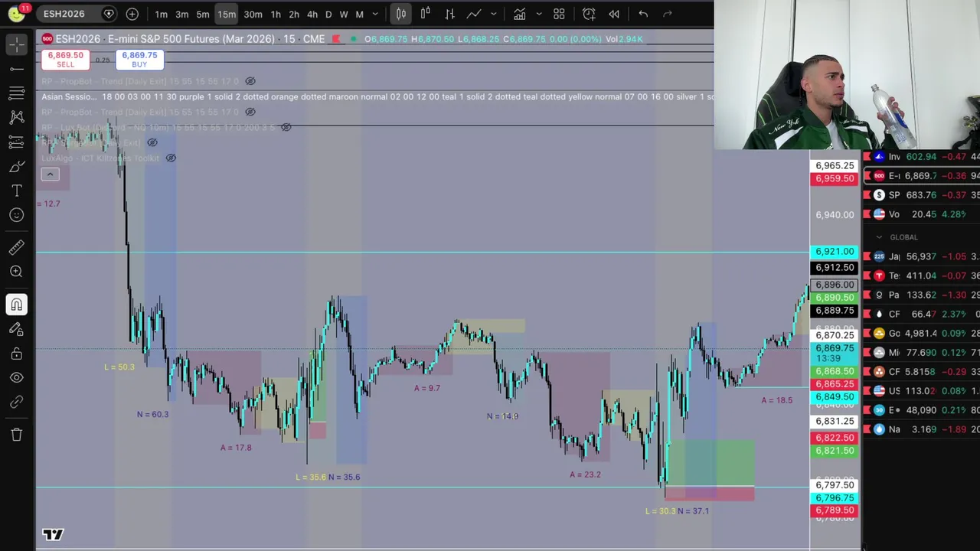Screen dimensions: 980x551
Task: Select the 15m timeframe
Action: [226, 14]
